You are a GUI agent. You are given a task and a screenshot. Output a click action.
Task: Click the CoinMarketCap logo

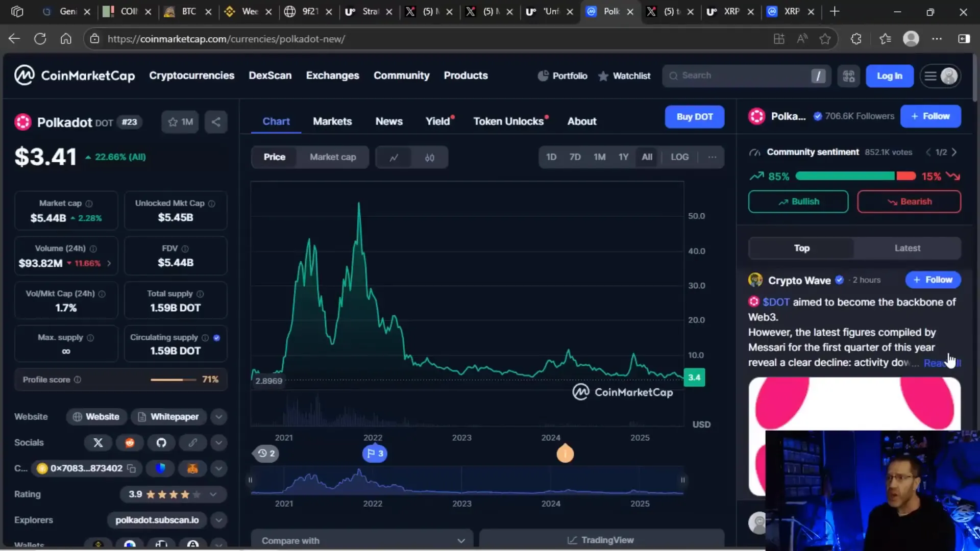pos(75,76)
